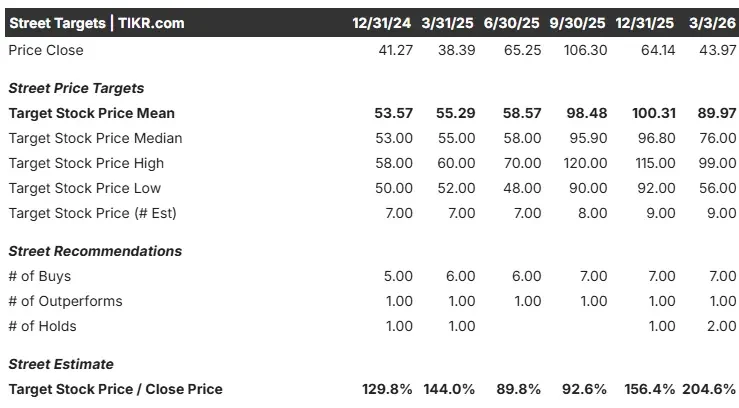Click the # of Holds row label
The width and height of the screenshot is (739, 408).
(42, 326)
